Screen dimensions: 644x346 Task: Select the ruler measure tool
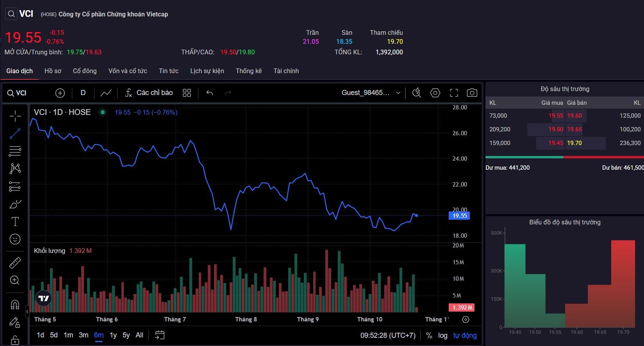(x=15, y=262)
